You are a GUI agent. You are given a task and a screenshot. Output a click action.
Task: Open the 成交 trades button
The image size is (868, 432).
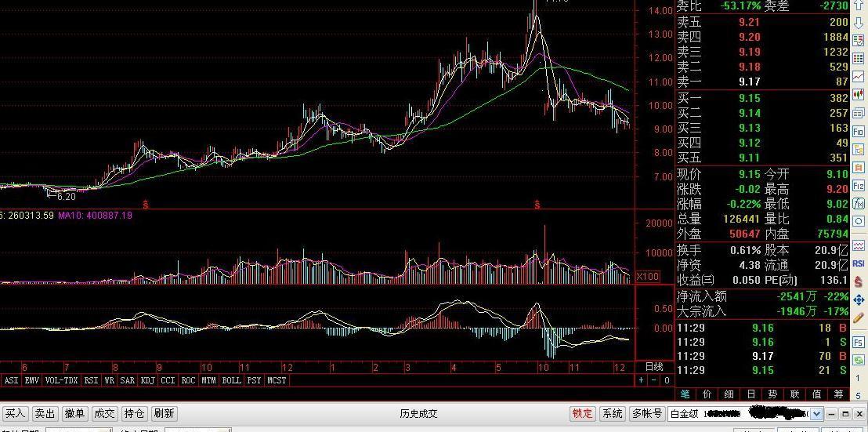pos(105,414)
